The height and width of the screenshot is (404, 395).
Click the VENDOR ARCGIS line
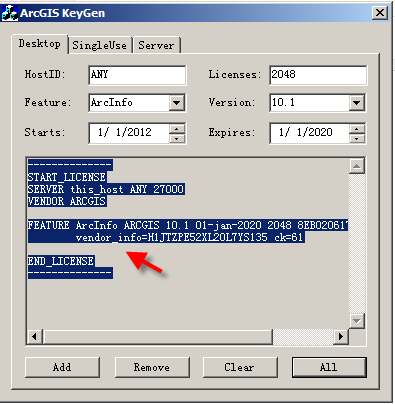pos(67,201)
